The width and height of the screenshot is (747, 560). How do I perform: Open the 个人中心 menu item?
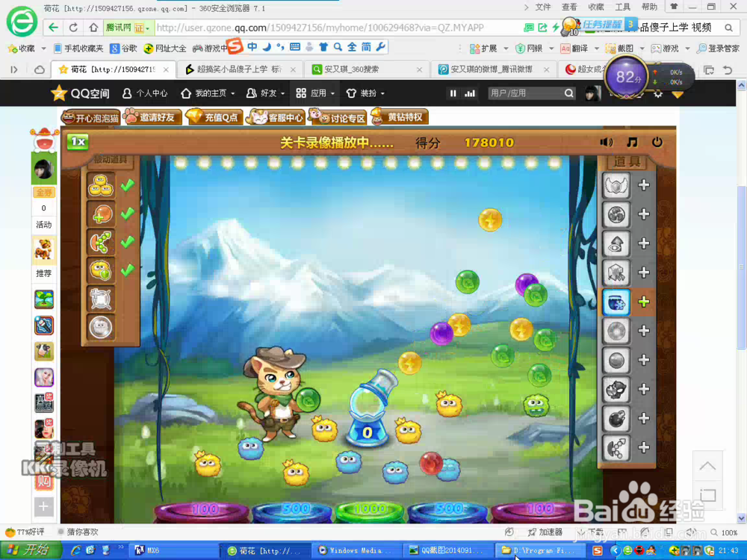[146, 93]
